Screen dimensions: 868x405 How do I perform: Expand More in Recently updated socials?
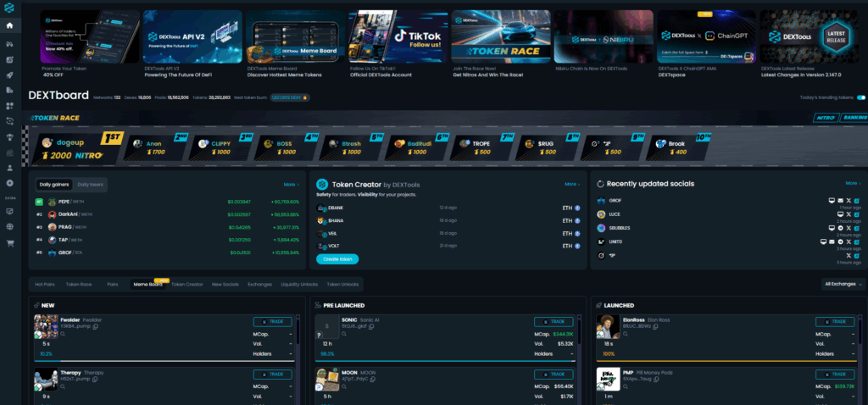853,183
